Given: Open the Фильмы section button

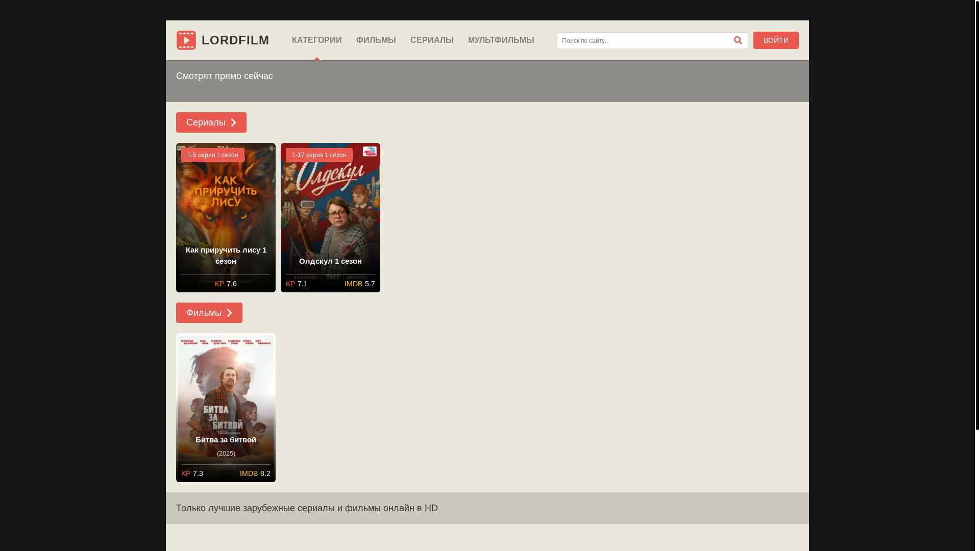Looking at the screenshot, I should coord(209,313).
